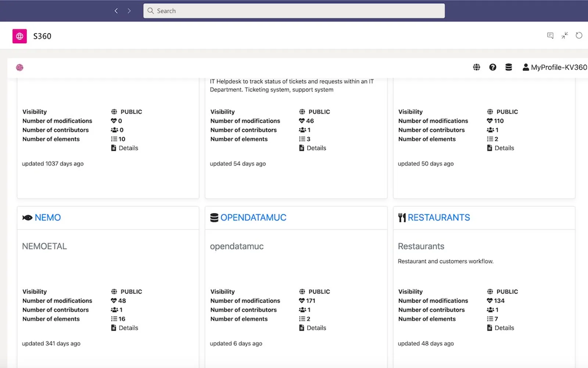588x368 pixels.
Task: Focus the Search field
Action: point(294,11)
